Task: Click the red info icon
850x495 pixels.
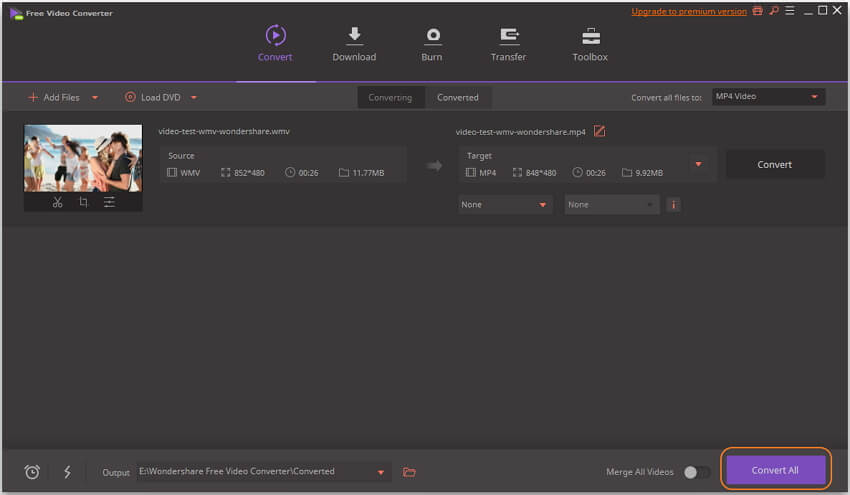Action: pos(674,204)
